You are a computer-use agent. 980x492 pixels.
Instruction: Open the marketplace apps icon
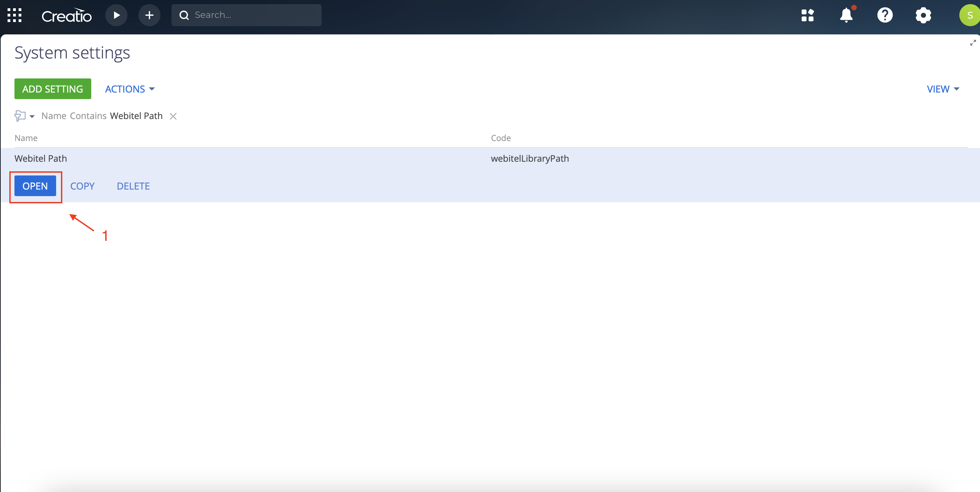[807, 15]
